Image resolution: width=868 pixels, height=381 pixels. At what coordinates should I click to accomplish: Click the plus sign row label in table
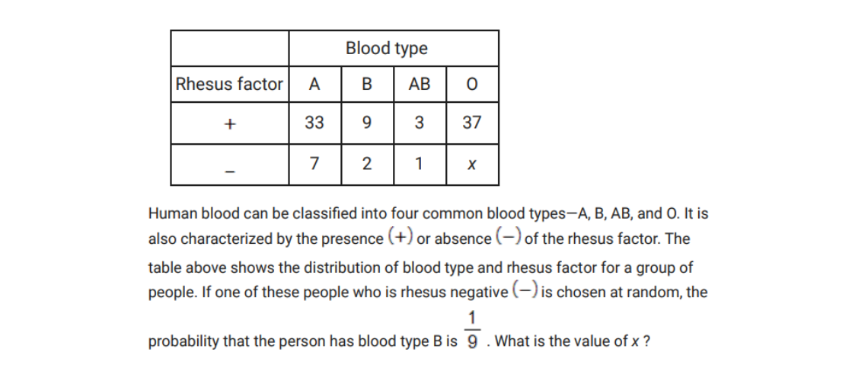coord(229,123)
